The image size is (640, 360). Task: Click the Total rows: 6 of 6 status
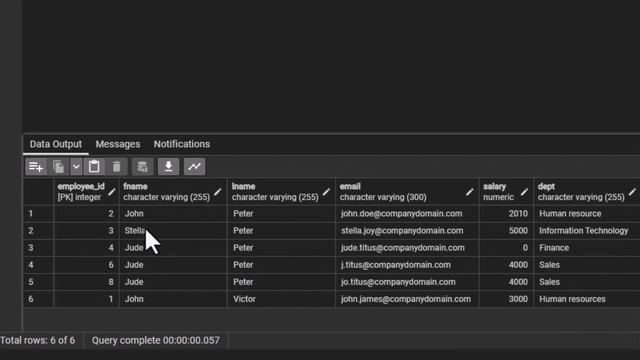[38, 340]
